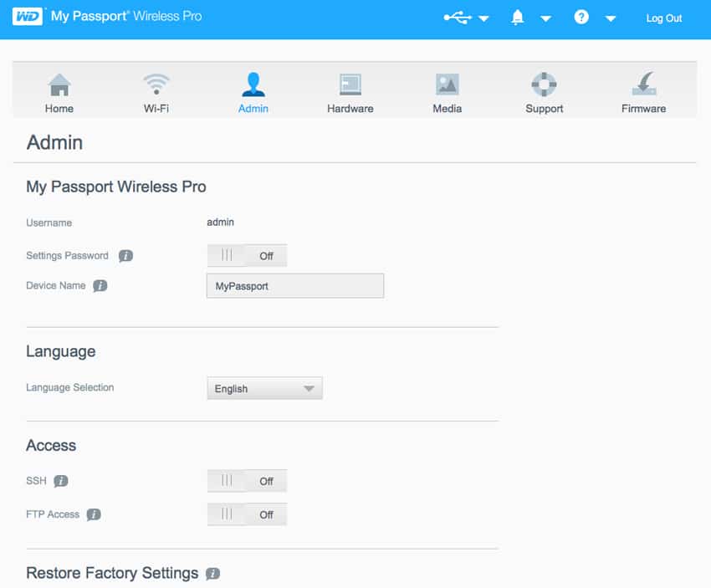Click the Log Out link
711x588 pixels.
tap(664, 18)
